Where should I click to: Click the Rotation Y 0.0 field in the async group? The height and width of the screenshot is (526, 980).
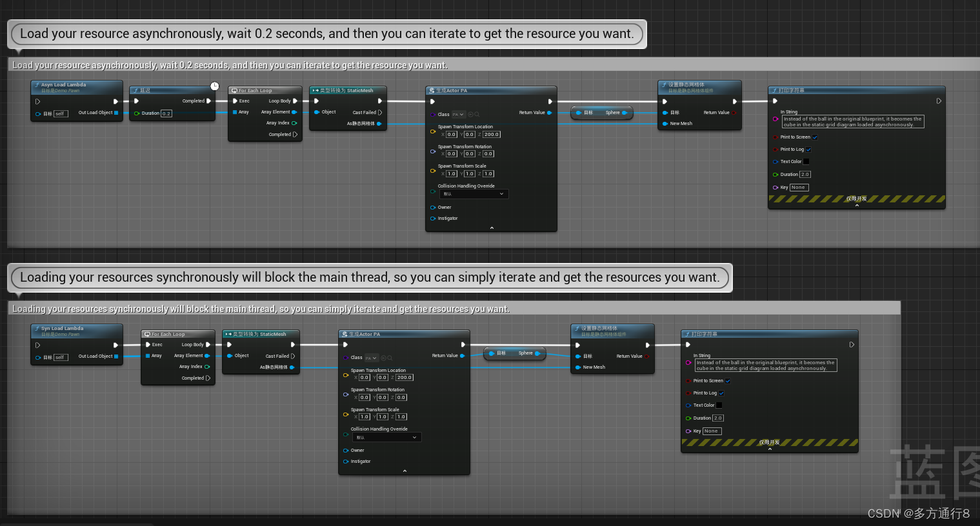click(470, 154)
